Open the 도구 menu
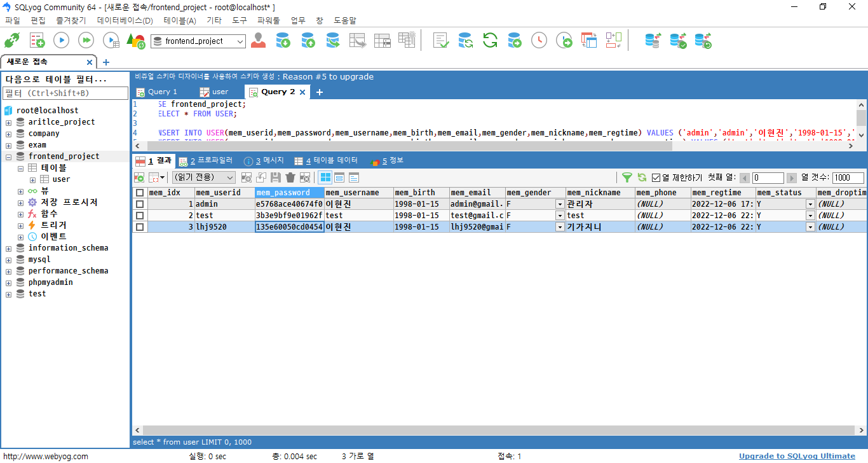The width and height of the screenshot is (868, 463). pos(240,20)
